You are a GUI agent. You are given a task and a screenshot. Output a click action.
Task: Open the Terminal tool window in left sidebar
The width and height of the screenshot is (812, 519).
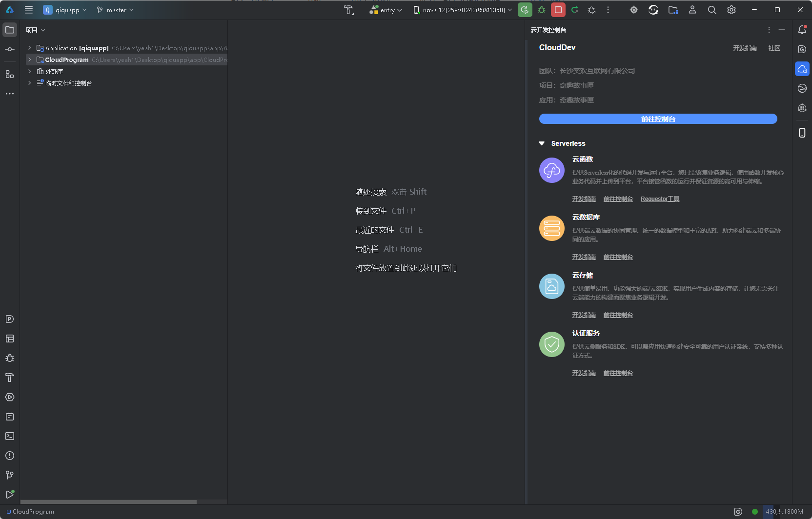click(x=10, y=436)
